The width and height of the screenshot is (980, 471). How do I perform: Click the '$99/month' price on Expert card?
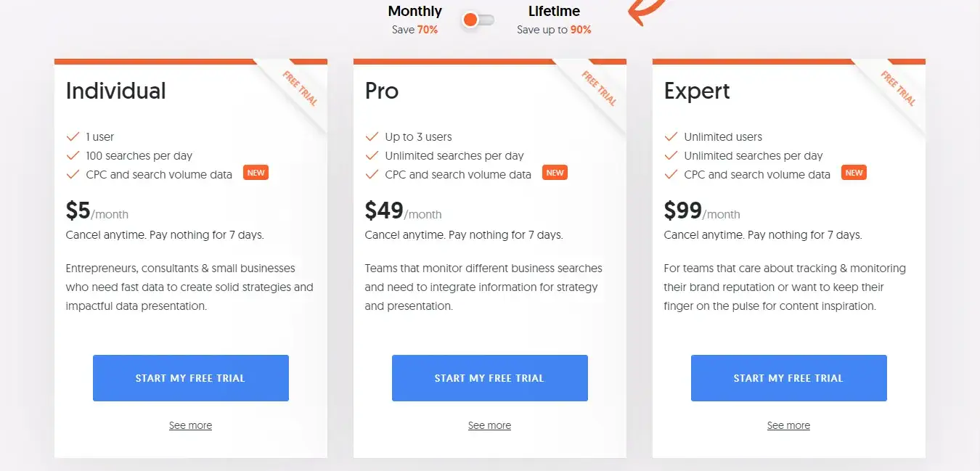(701, 211)
